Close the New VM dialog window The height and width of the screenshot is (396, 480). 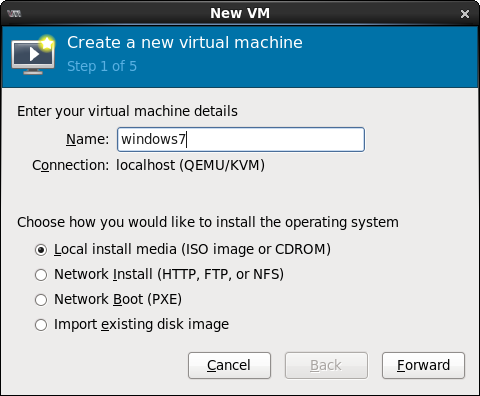465,14
